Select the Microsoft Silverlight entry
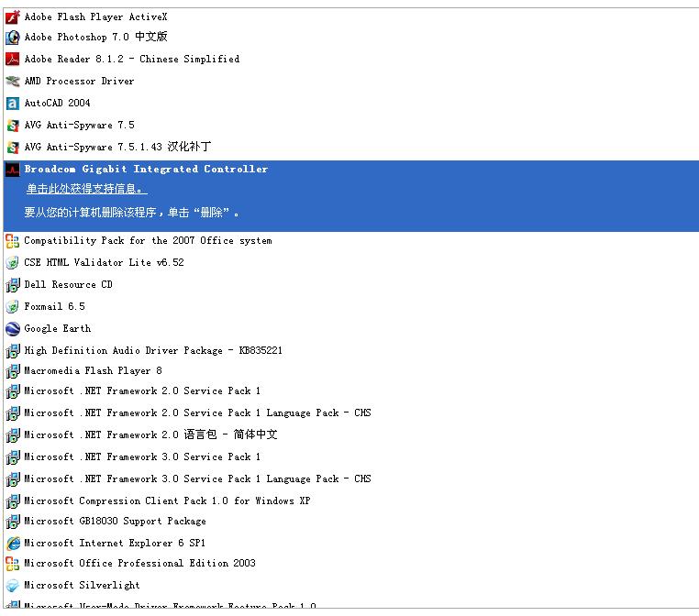This screenshot has width=699, height=616. (x=82, y=585)
